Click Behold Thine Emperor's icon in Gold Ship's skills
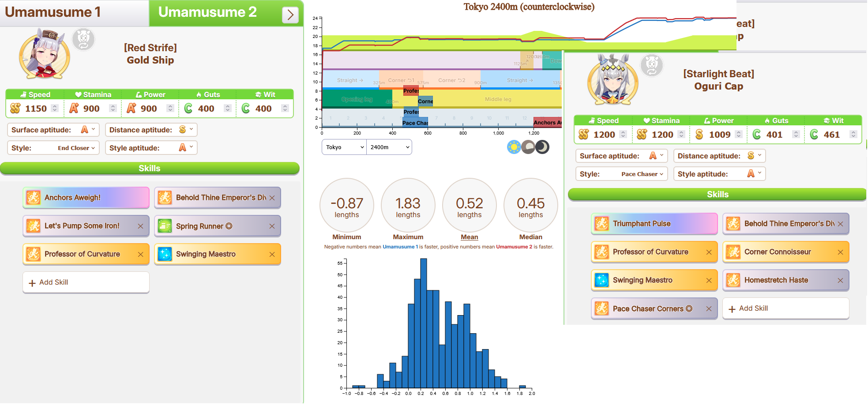868x406 pixels. (x=165, y=198)
